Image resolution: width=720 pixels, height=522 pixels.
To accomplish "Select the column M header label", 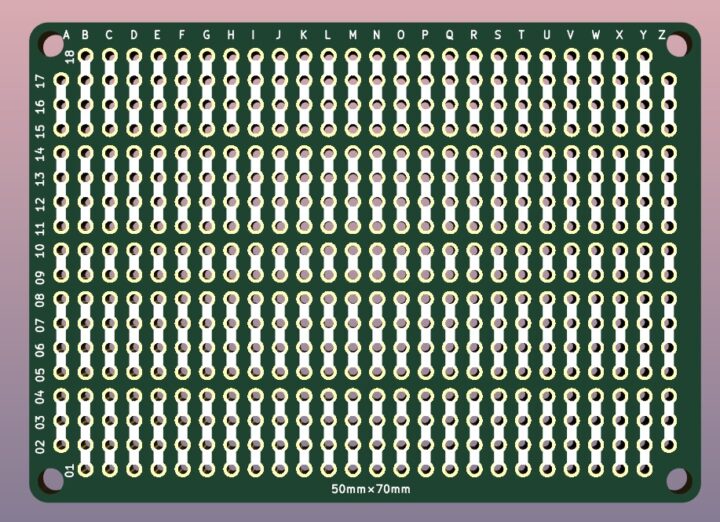I will click(x=353, y=36).
